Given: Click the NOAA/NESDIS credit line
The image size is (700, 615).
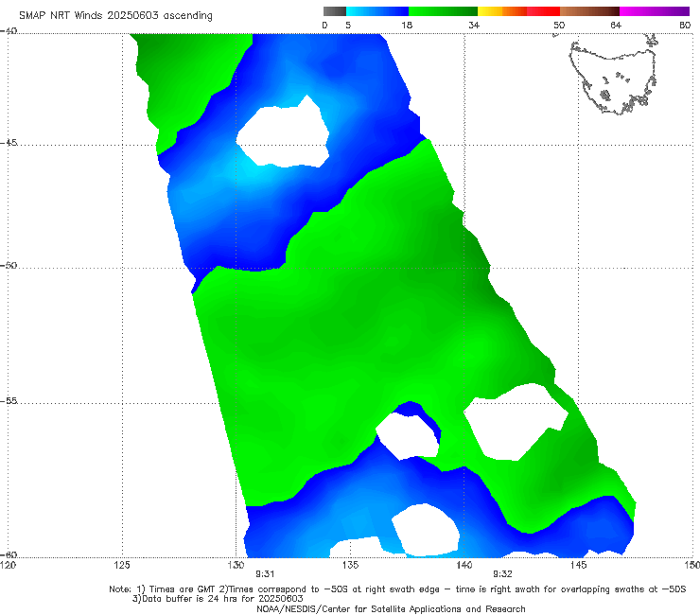Looking at the screenshot, I should coord(391,609).
